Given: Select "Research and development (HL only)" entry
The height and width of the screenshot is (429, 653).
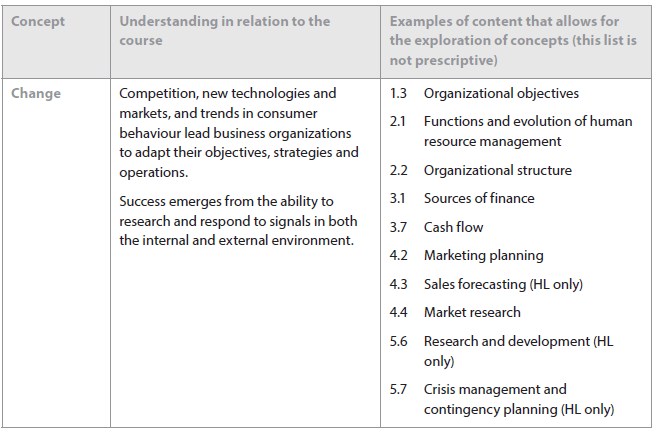Looking at the screenshot, I should click(518, 351).
